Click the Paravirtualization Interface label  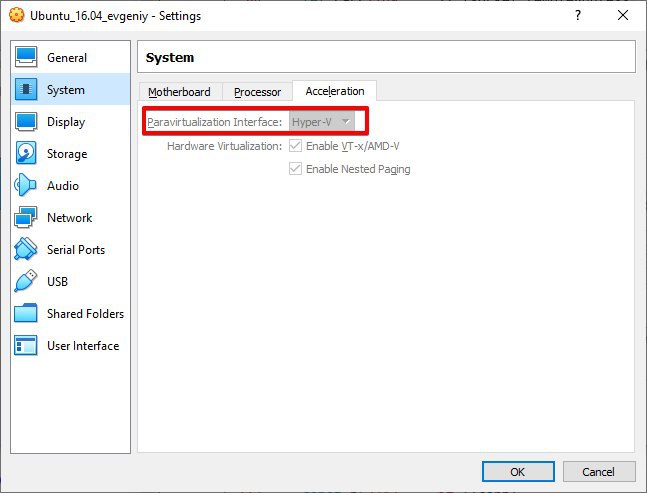pos(215,122)
